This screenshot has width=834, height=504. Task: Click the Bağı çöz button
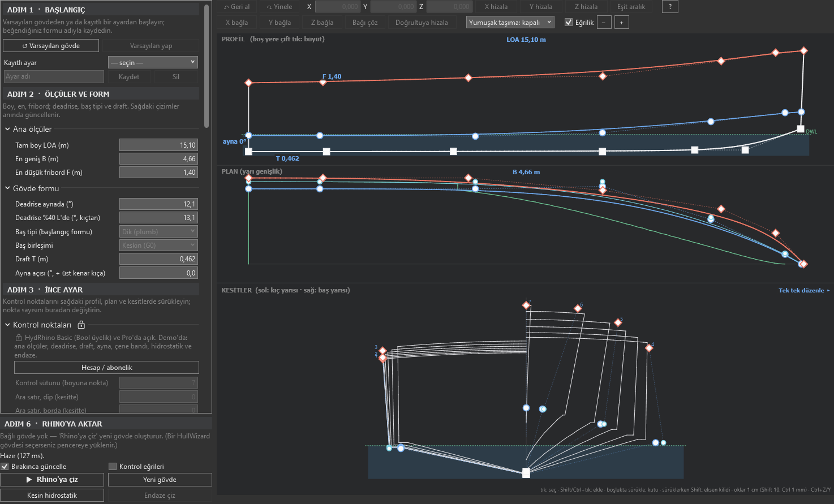coord(365,23)
